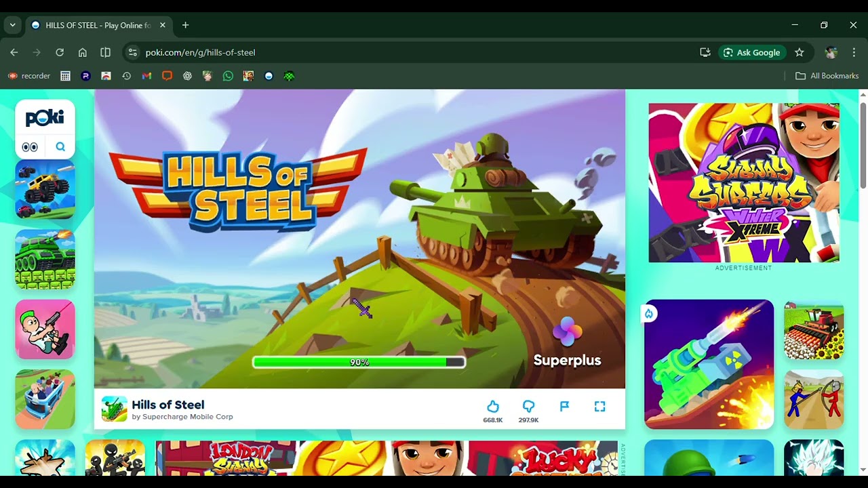Click the Ask Google button
Screen dimensions: 868x488
pos(752,52)
